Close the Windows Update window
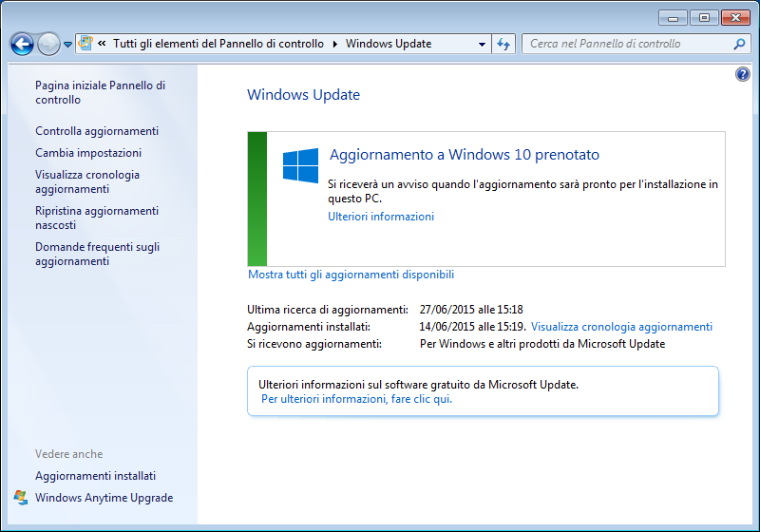The width and height of the screenshot is (760, 532). 735,18
